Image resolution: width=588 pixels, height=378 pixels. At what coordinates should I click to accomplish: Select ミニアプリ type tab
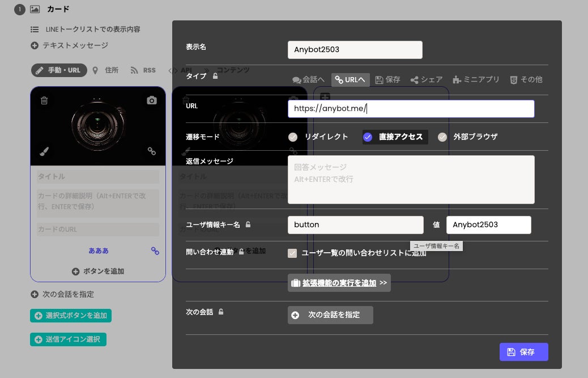[x=476, y=79]
